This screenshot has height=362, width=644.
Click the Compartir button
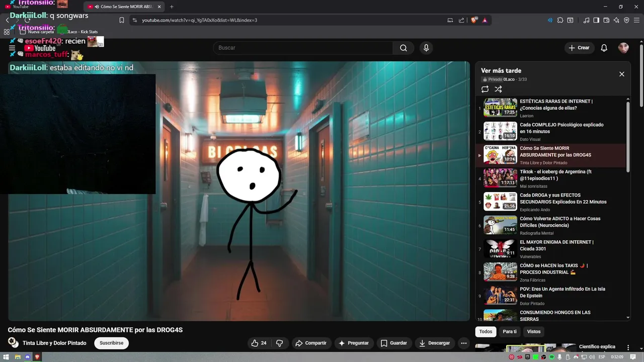pyautogui.click(x=311, y=343)
